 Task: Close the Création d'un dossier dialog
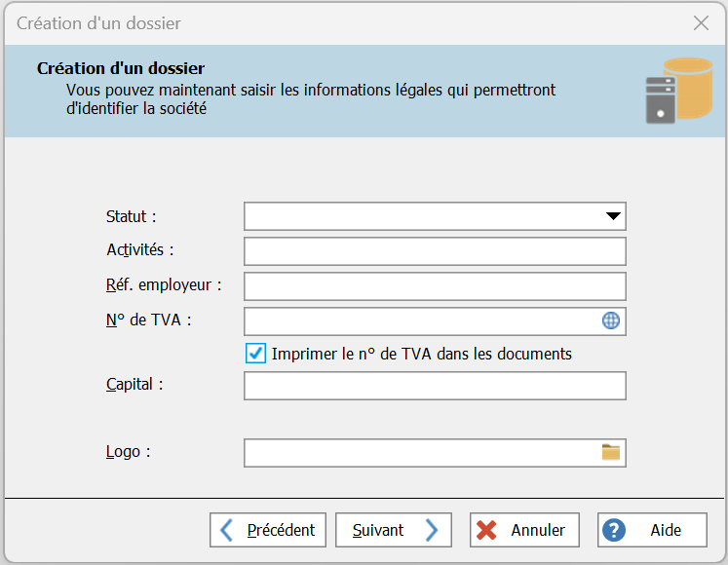coord(701,23)
